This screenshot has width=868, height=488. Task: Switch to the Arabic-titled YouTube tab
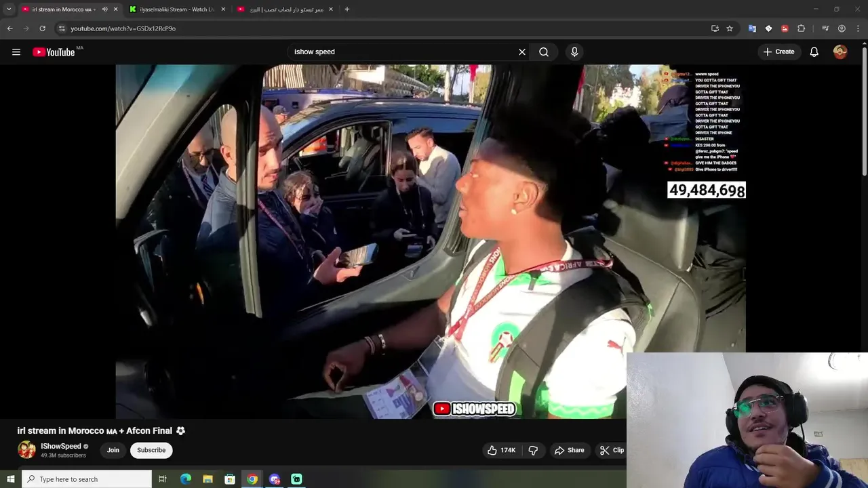point(285,9)
